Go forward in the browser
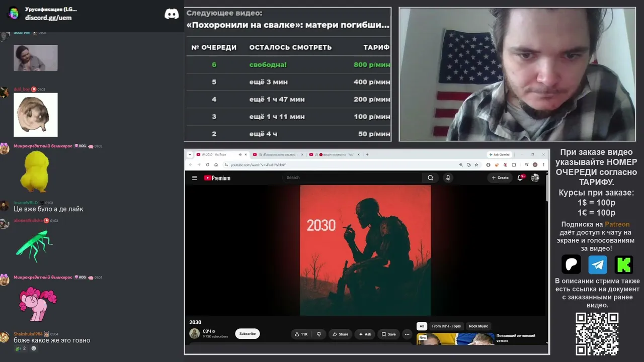644x362 pixels. click(199, 165)
